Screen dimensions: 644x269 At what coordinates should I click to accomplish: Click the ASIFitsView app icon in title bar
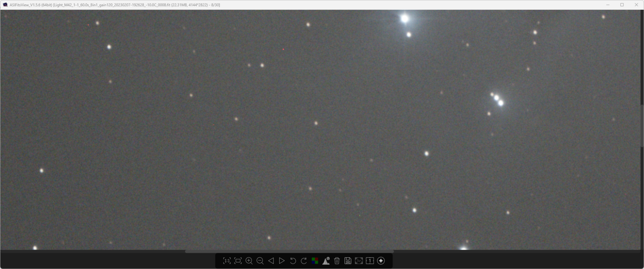click(5, 5)
